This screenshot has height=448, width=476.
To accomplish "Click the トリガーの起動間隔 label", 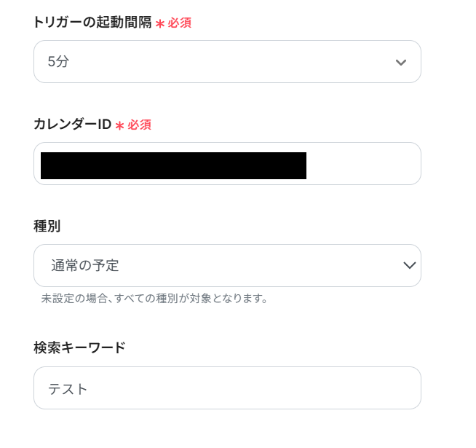I will click(92, 23).
